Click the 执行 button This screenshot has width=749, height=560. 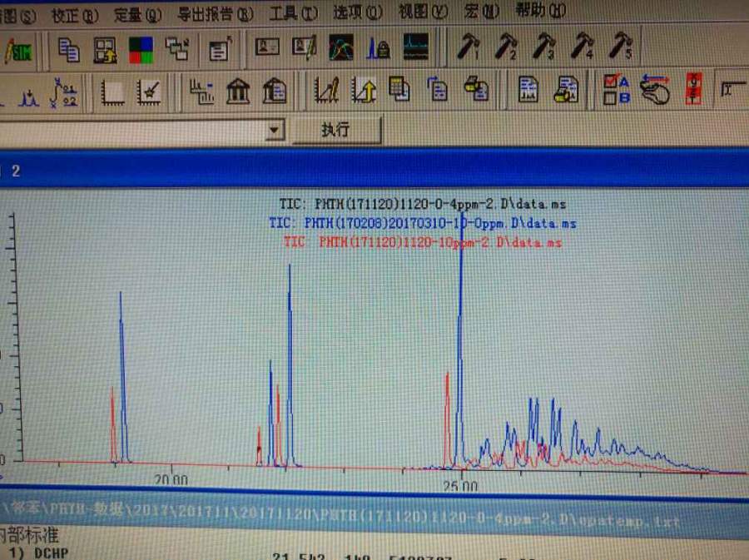[336, 129]
